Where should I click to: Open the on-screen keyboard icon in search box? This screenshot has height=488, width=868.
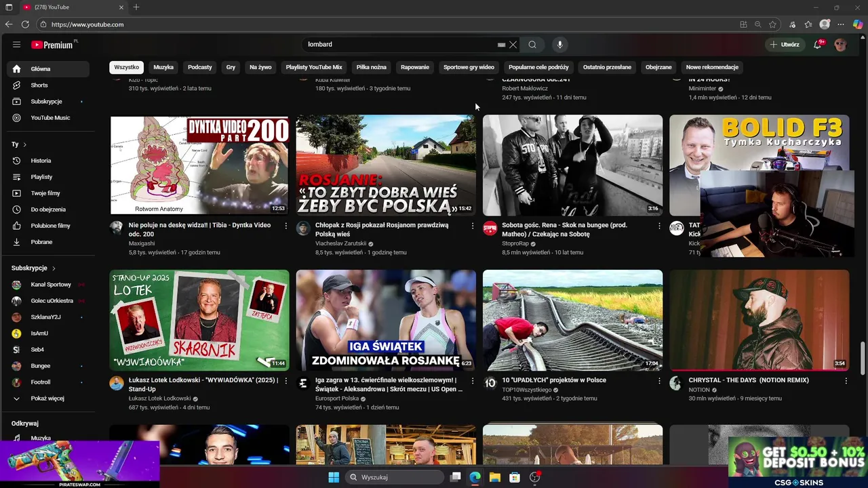(x=501, y=45)
